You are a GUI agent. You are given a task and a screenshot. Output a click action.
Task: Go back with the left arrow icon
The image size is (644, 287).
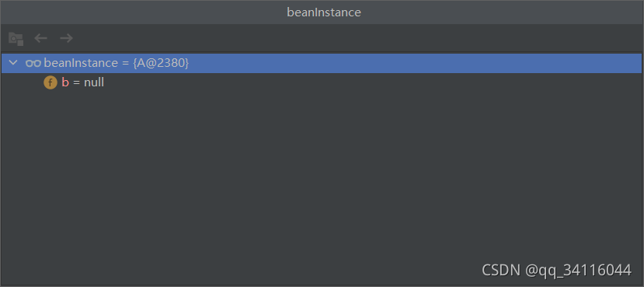tap(40, 38)
